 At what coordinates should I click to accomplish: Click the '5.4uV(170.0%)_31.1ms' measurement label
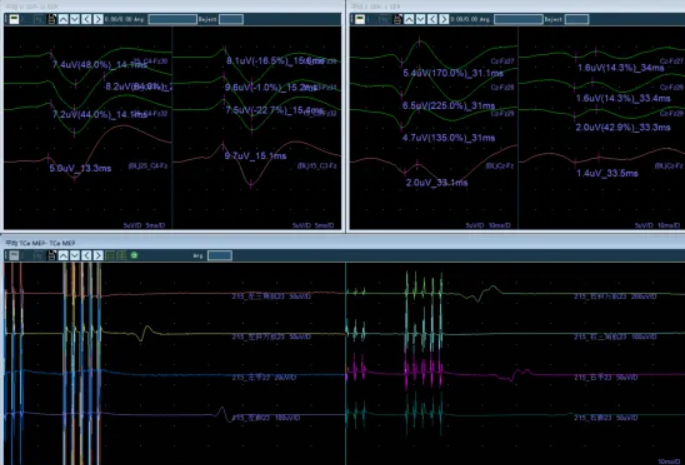click(x=453, y=73)
